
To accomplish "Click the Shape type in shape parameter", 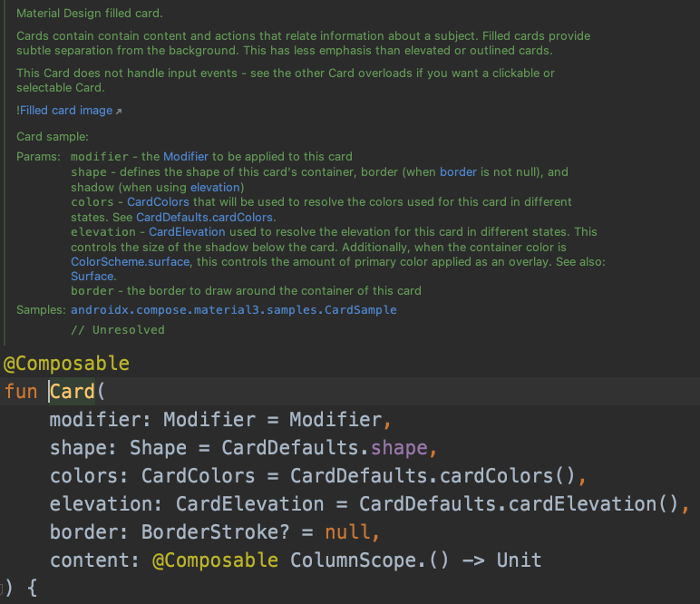I will (x=158, y=448).
